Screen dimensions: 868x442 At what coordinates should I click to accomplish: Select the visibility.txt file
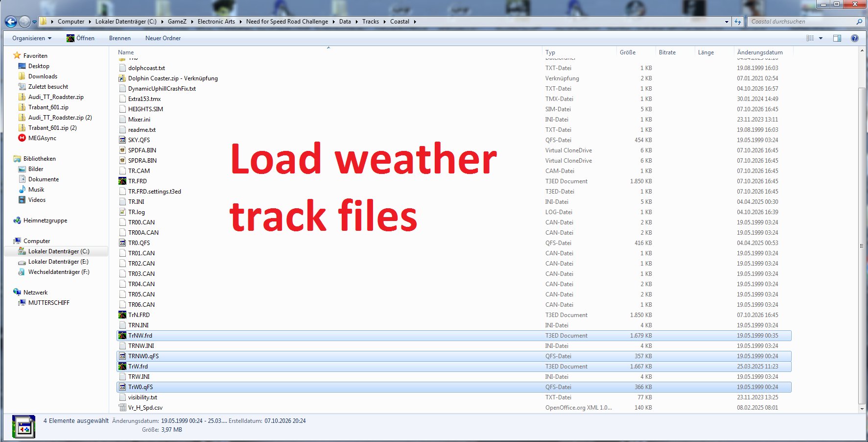142,397
